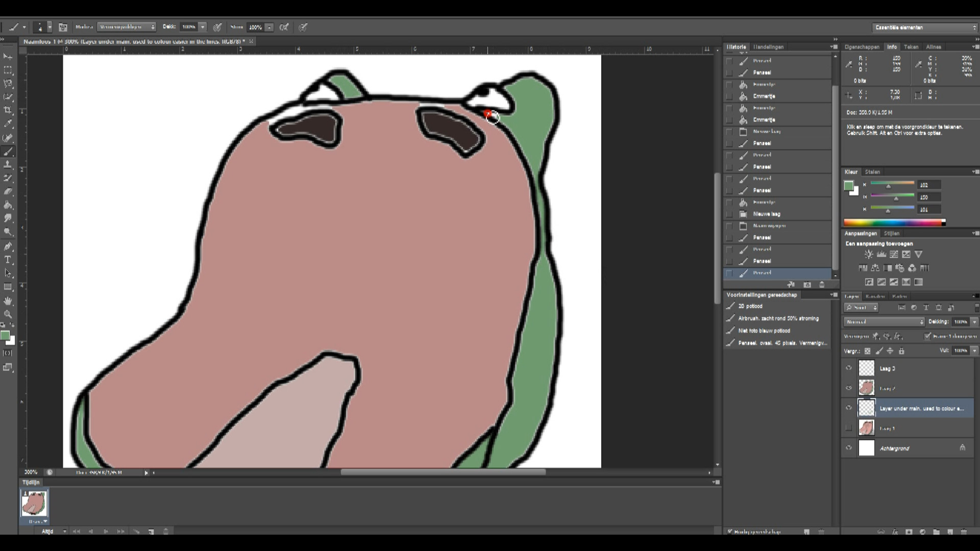Select the Paint Bucket tool
This screenshot has width=980, height=551.
(8, 205)
